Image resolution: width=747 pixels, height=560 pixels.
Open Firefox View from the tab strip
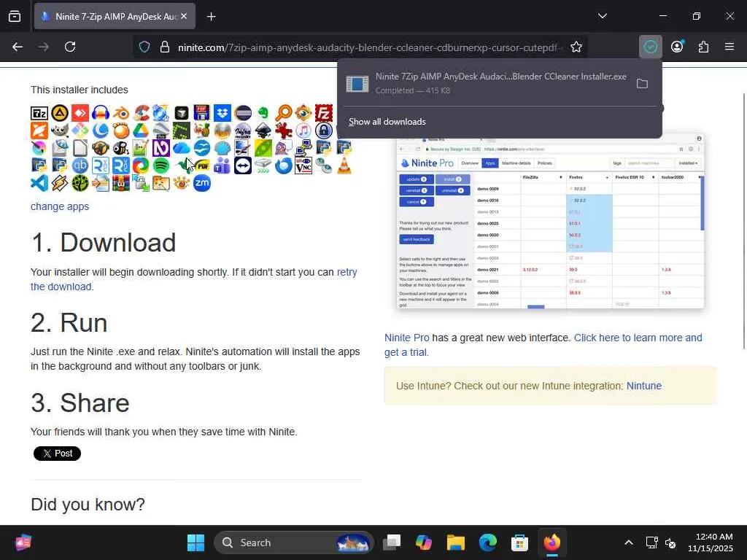(x=15, y=16)
